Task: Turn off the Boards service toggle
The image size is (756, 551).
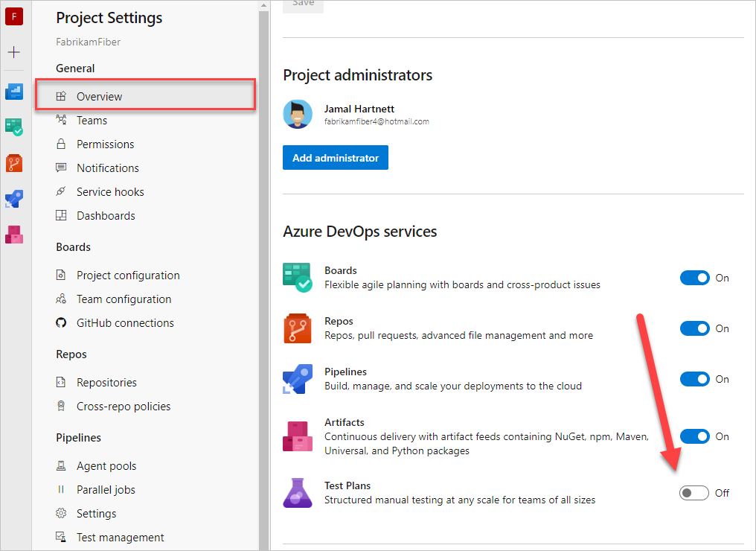Action: pos(694,278)
